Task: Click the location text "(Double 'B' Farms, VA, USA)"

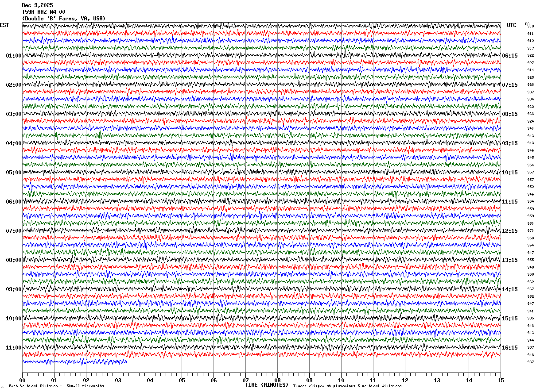Action: pos(64,19)
